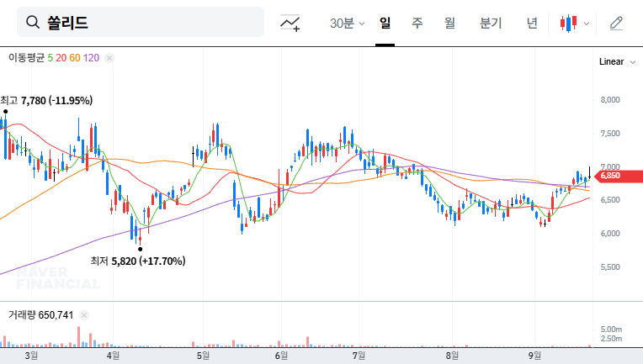Click the 8월 axis label
643x364 pixels.
(x=452, y=356)
